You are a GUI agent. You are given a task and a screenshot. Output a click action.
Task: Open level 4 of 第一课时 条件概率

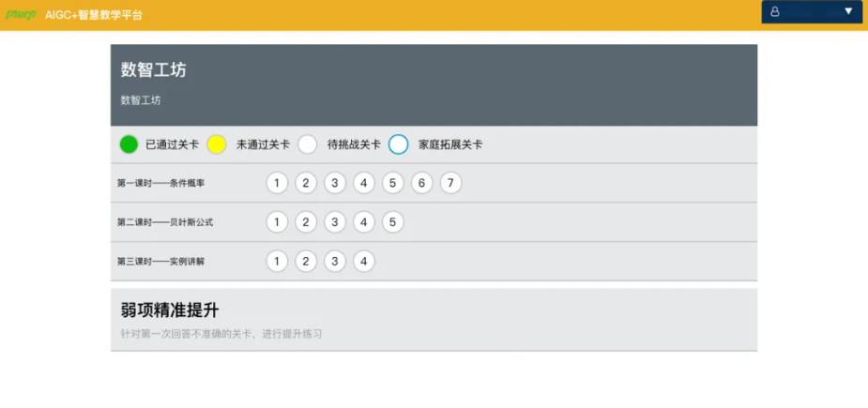pos(364,183)
